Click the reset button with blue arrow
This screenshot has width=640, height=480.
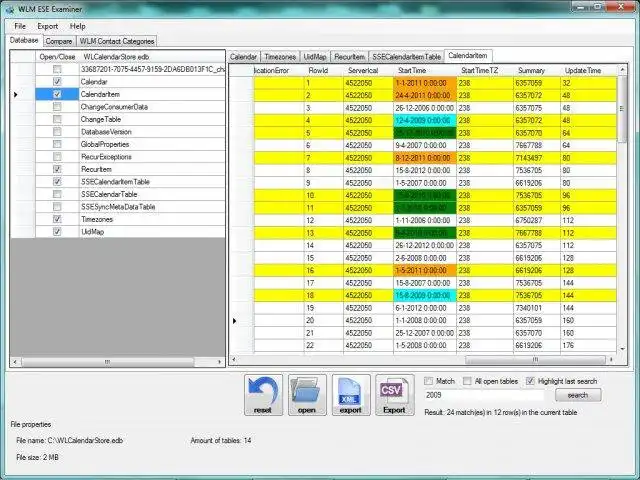(x=263, y=395)
